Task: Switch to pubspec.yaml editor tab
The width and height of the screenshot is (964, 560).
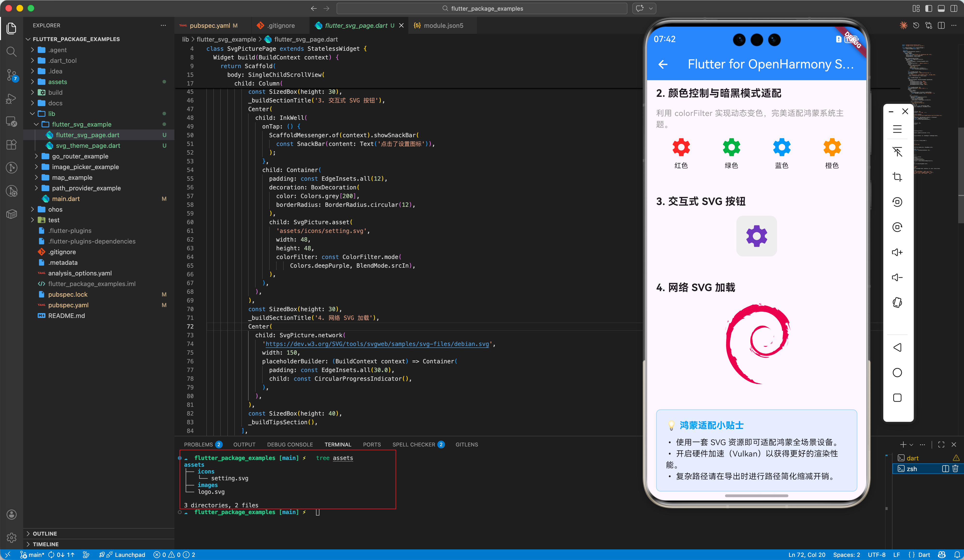Action: pyautogui.click(x=210, y=26)
